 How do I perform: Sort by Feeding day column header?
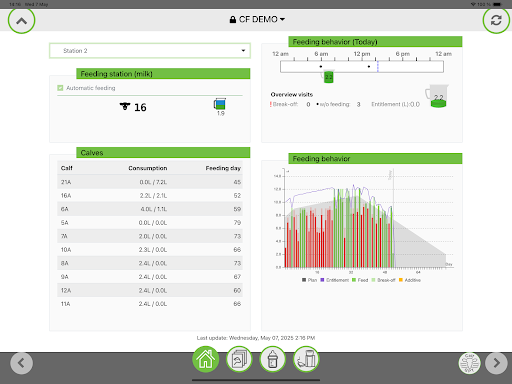click(x=223, y=168)
